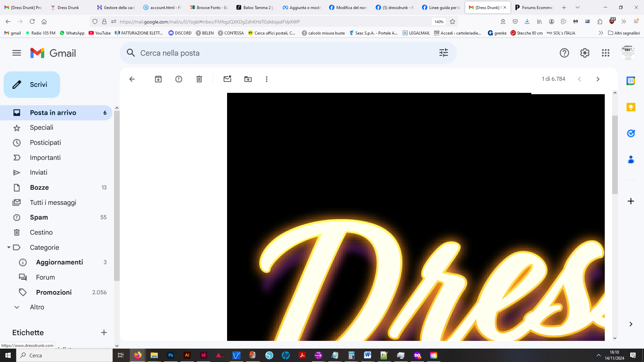Open the Windows Start menu

point(8,355)
